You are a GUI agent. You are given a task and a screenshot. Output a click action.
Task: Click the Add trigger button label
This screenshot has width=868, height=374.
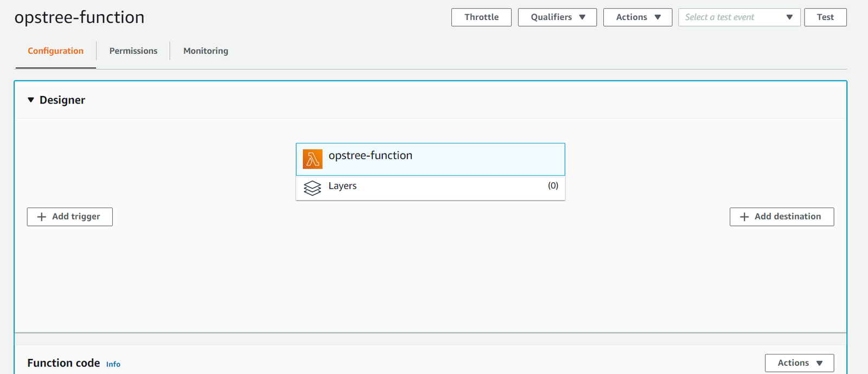pyautogui.click(x=76, y=217)
